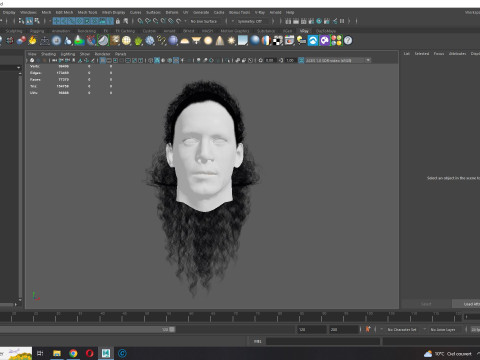Click the brown textured square shelf icon
The image size is (480, 360).
(x=115, y=41)
